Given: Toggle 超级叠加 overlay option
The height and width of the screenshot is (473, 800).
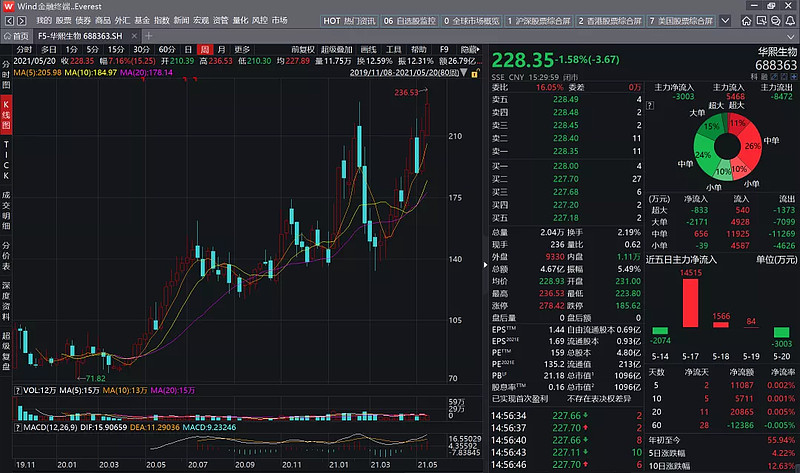Looking at the screenshot, I should (x=338, y=48).
